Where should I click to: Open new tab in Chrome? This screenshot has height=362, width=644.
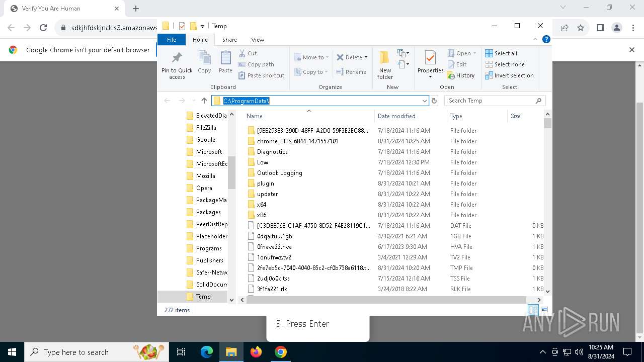136,9
